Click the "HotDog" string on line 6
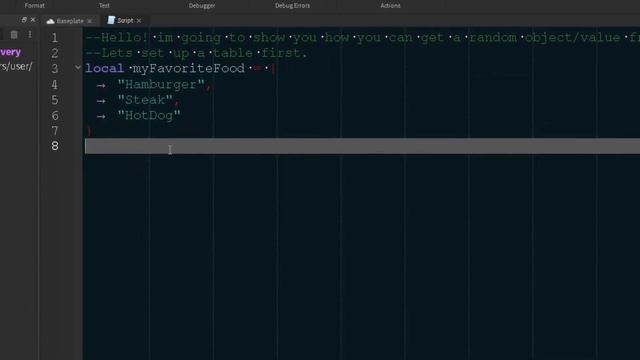The height and width of the screenshot is (360, 640). pos(149,116)
